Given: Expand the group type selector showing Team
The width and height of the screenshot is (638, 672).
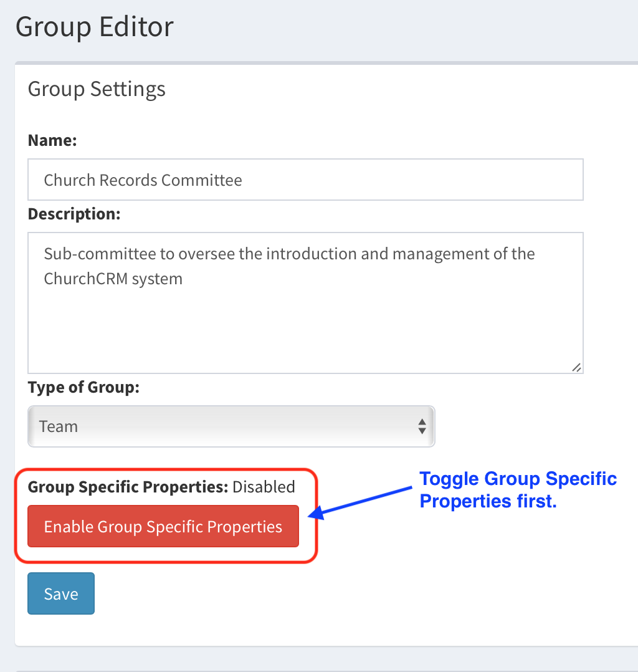Looking at the screenshot, I should pyautogui.click(x=231, y=426).
